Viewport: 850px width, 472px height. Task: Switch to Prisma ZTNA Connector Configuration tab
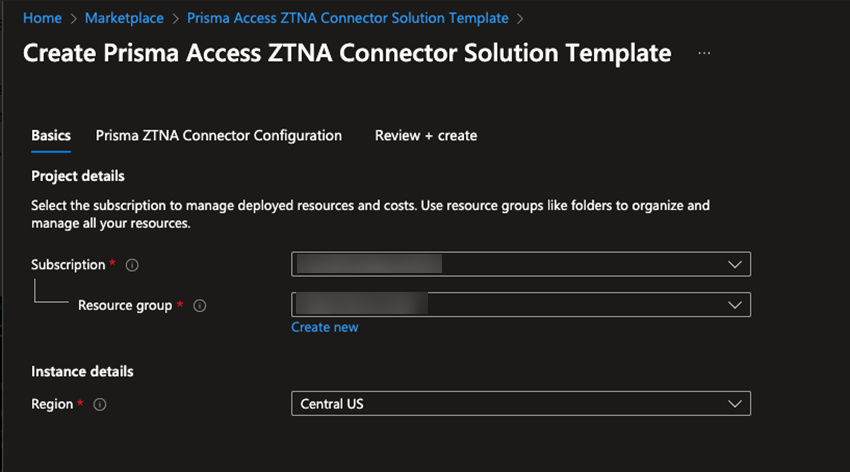(x=218, y=135)
